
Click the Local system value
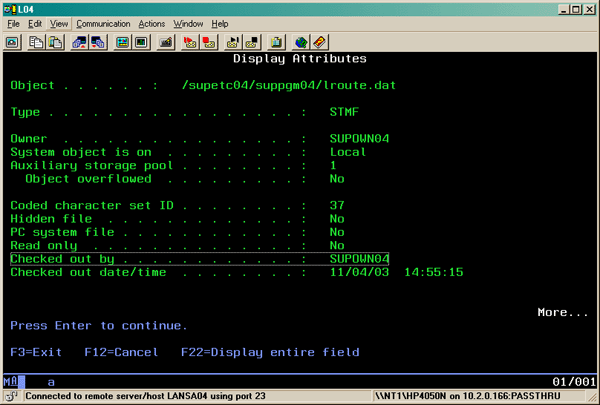point(348,152)
